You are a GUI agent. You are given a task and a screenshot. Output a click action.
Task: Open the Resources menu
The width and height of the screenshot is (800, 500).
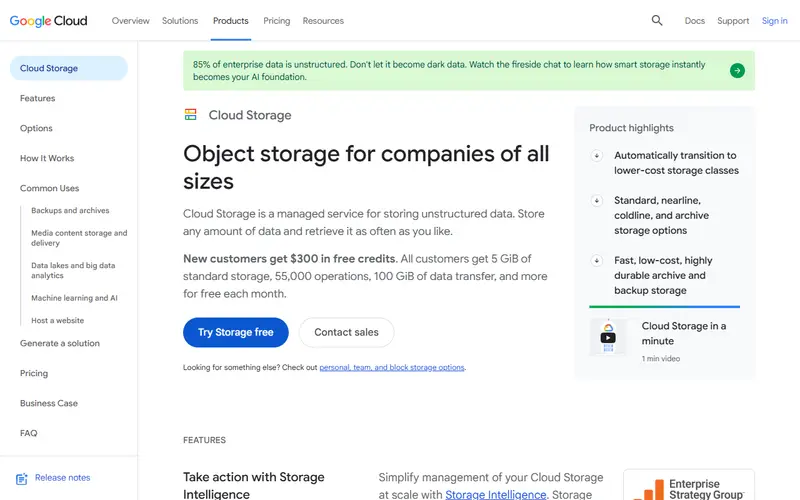tap(323, 21)
